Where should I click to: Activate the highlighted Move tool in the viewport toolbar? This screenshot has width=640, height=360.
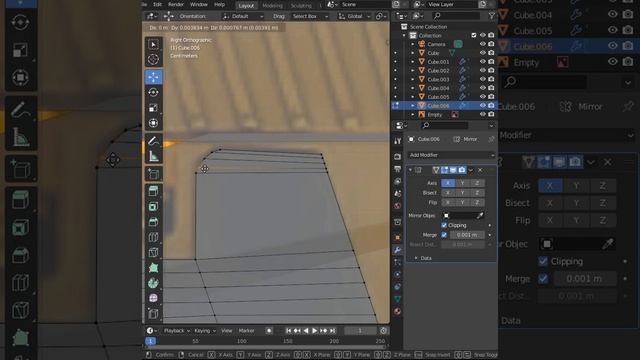(x=153, y=77)
